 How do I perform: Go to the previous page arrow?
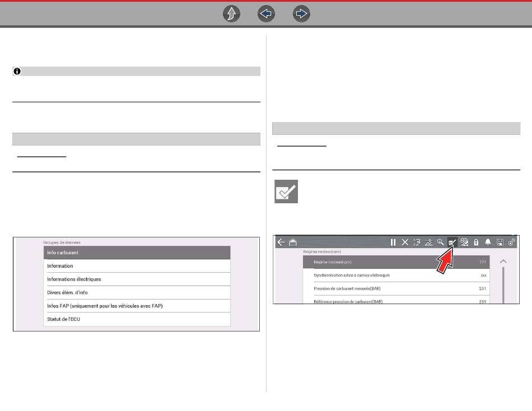tap(267, 15)
